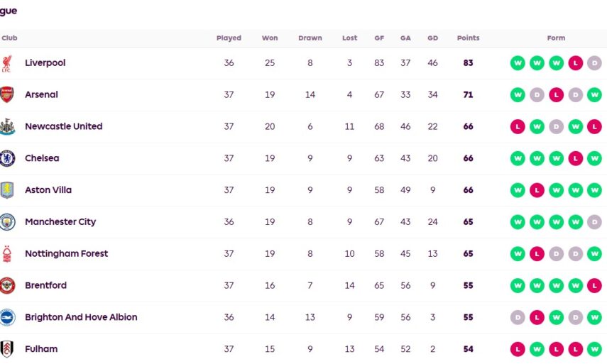Click the Aston Villa crest icon
This screenshot has height=364, width=607.
click(7, 190)
